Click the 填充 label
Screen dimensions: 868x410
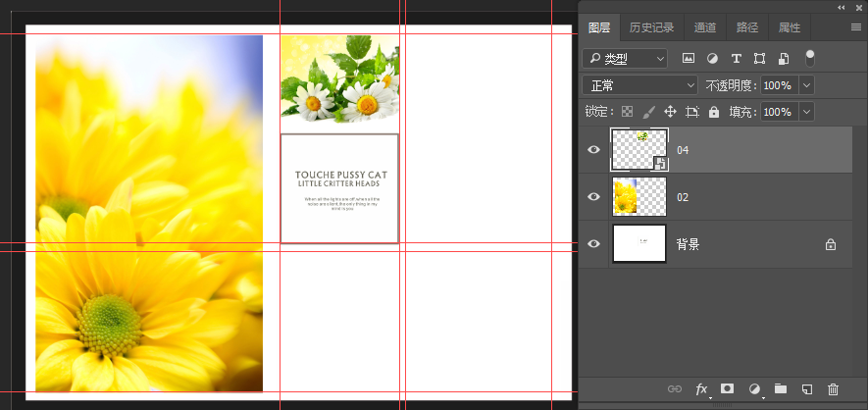point(743,112)
